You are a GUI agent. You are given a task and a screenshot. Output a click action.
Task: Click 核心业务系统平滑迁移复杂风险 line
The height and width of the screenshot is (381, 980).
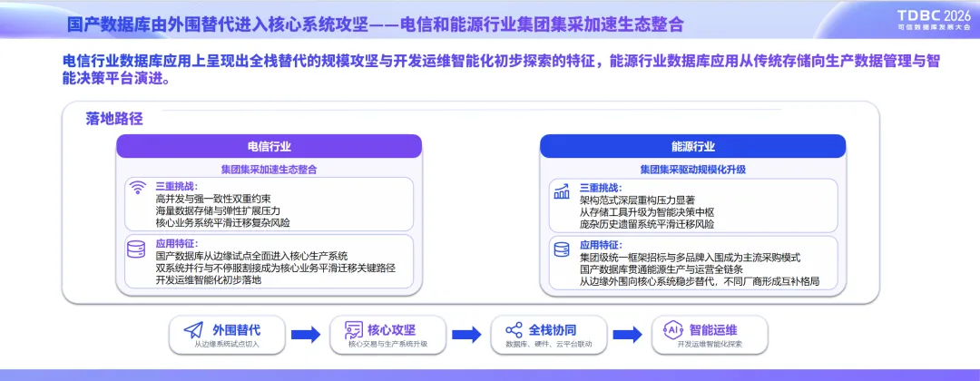pos(222,222)
